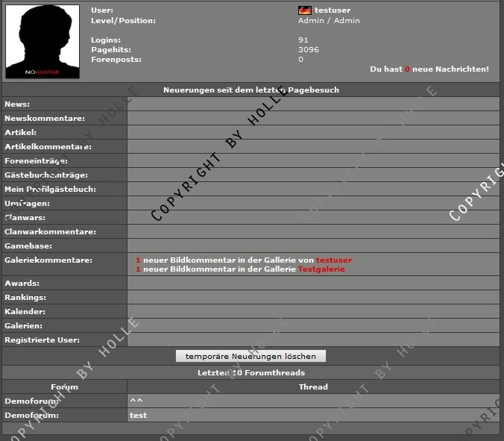Click the 'Level/Position:' label
Image resolution: width=504 pixels, height=441 pixels.
point(123,21)
